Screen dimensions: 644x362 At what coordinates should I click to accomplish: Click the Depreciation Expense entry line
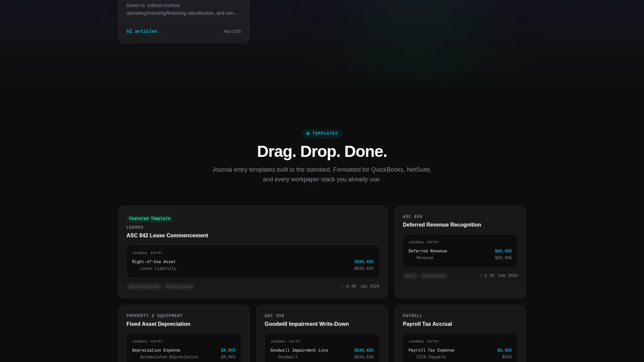point(184,351)
